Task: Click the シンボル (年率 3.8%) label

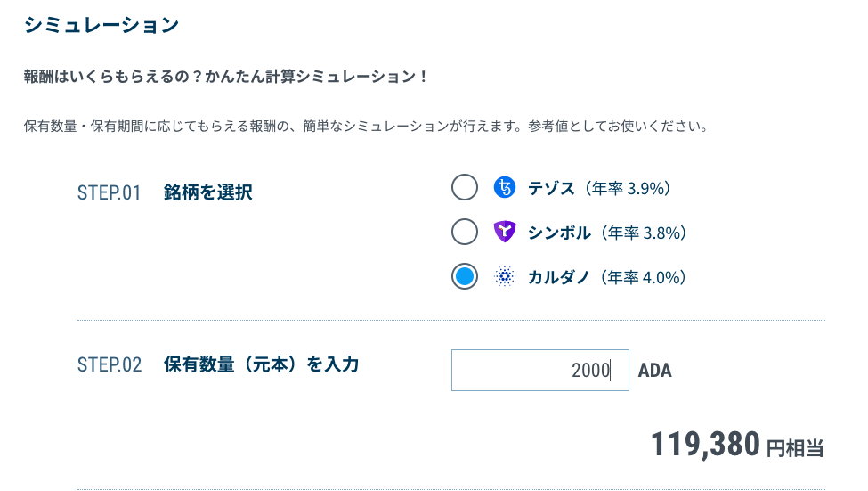Action: 607,233
